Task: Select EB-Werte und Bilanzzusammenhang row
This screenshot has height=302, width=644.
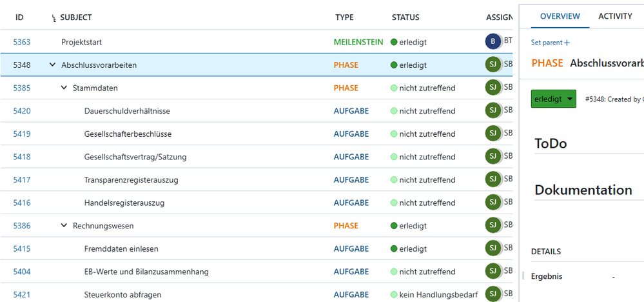Action: [257, 272]
